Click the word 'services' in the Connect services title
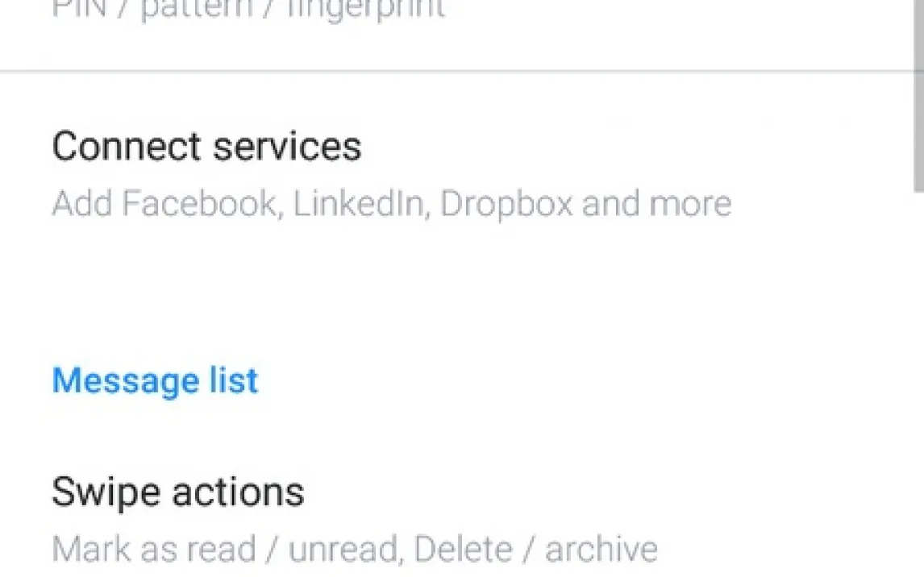This screenshot has height=577, width=924. coord(286,147)
